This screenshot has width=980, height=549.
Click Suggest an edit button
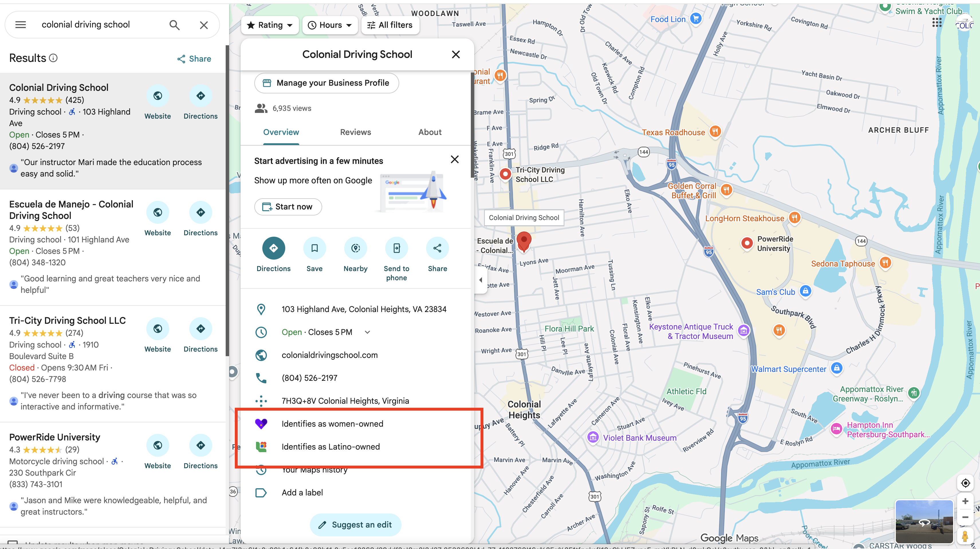click(355, 525)
